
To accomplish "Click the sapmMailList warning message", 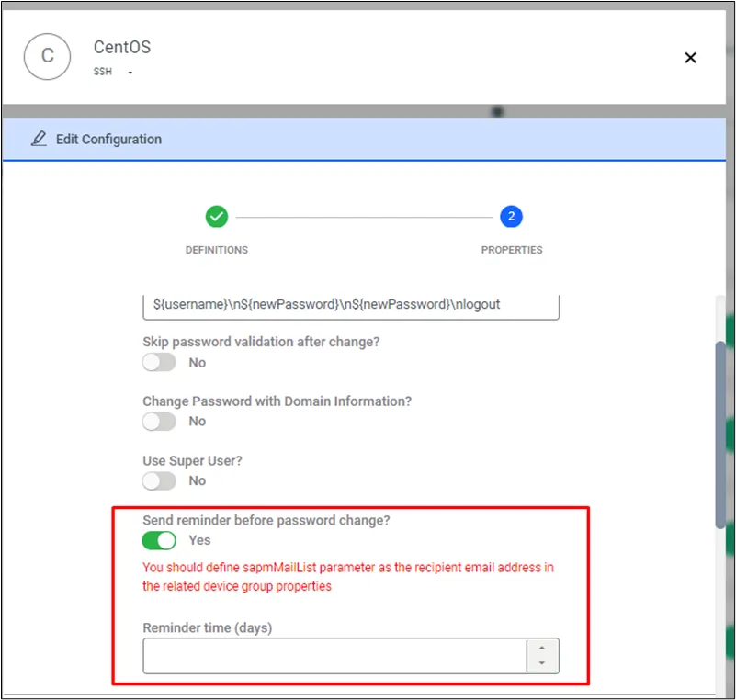I will click(348, 577).
